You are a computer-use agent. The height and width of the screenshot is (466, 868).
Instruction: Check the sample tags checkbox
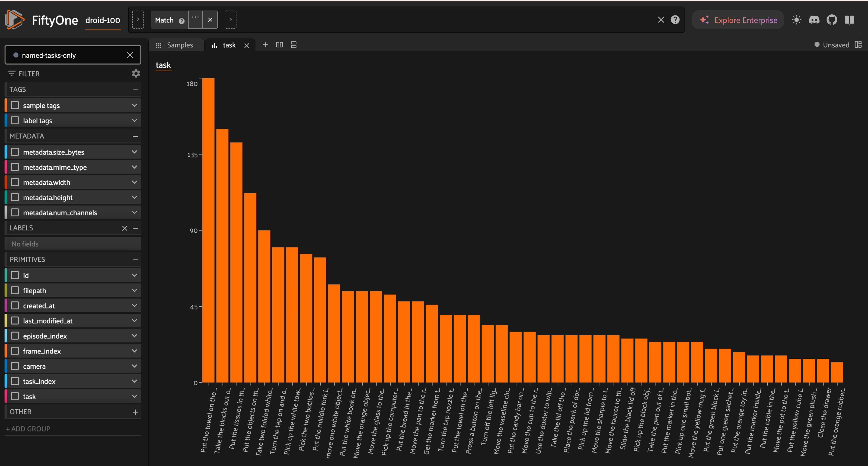click(x=15, y=105)
